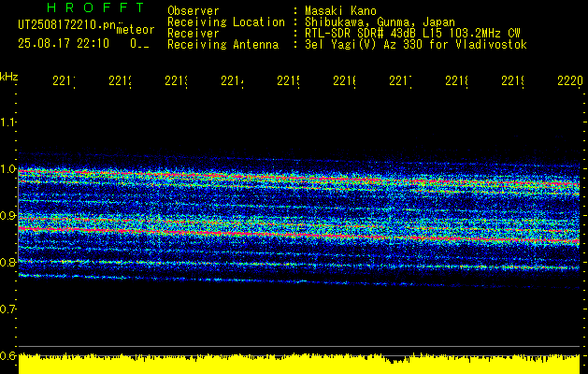Viewport: 588px width, 374px height.
Task: Select the UT2508172210.pn file name
Action: tap(66, 25)
